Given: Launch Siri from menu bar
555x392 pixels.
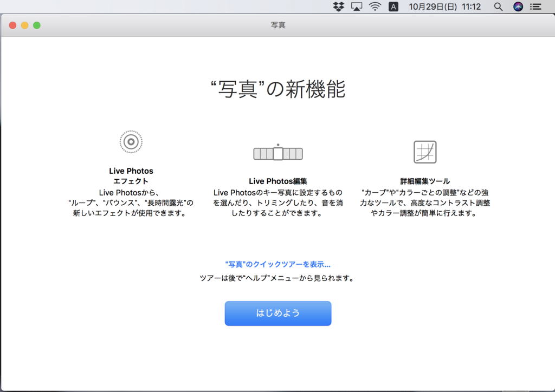Looking at the screenshot, I should pyautogui.click(x=518, y=6).
